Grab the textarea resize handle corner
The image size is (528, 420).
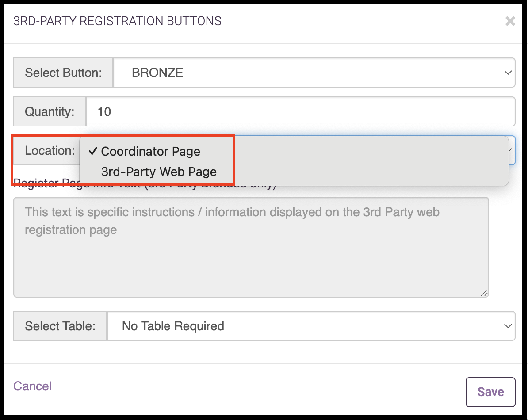484,293
